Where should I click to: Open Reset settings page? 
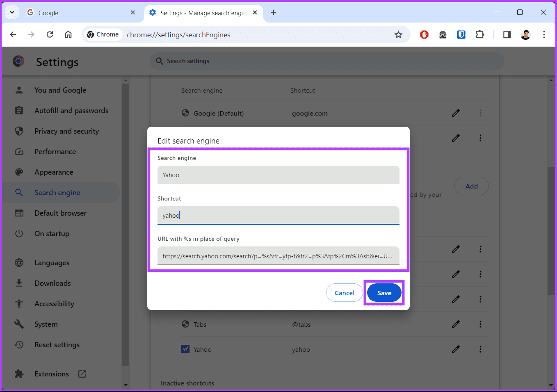pyautogui.click(x=57, y=345)
